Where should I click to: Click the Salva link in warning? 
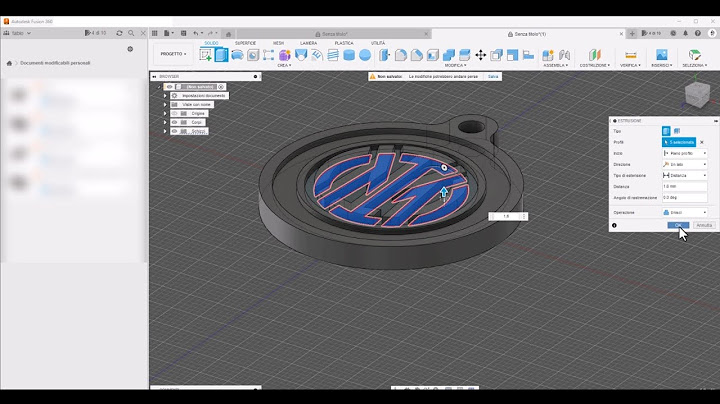pyautogui.click(x=493, y=77)
